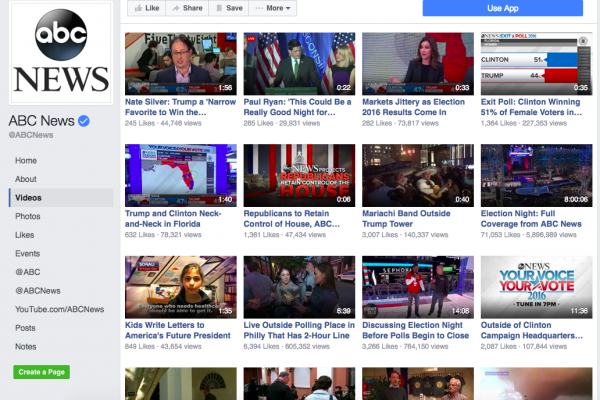This screenshot has height=400, width=600.
Task: Click the blue verified badge next to ABC News
Action: point(84,121)
